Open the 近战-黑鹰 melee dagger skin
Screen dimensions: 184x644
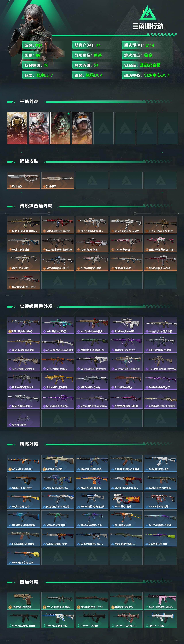pyautogui.click(x=58, y=180)
